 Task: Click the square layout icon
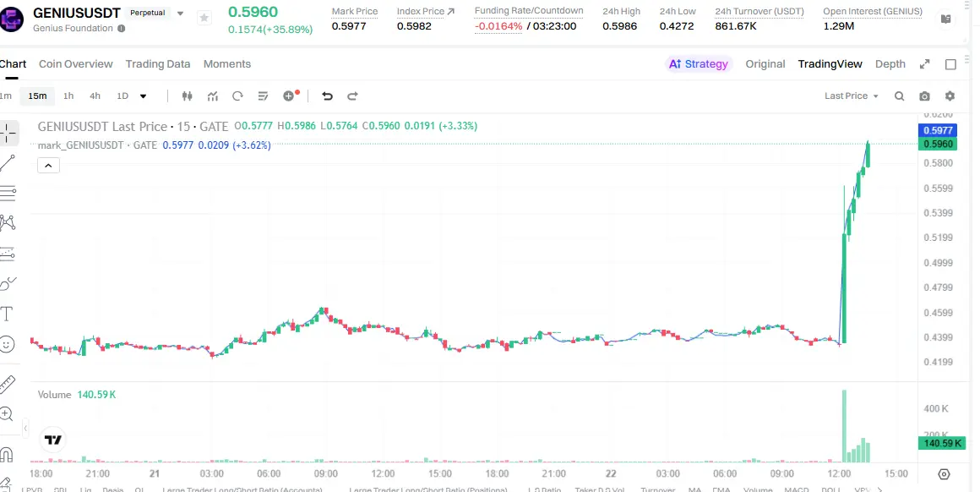click(950, 63)
